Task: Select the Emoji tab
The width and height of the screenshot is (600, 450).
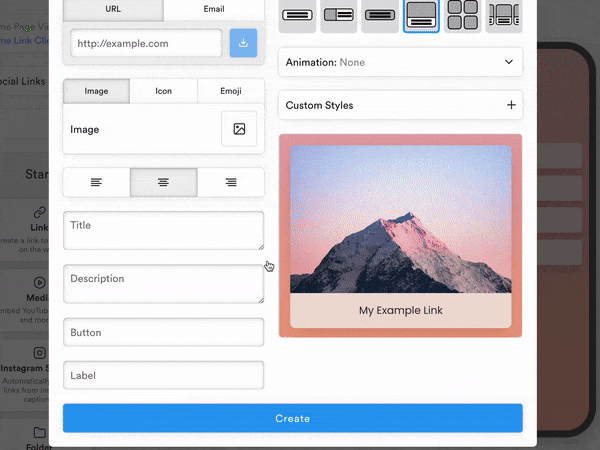Action: tap(231, 91)
